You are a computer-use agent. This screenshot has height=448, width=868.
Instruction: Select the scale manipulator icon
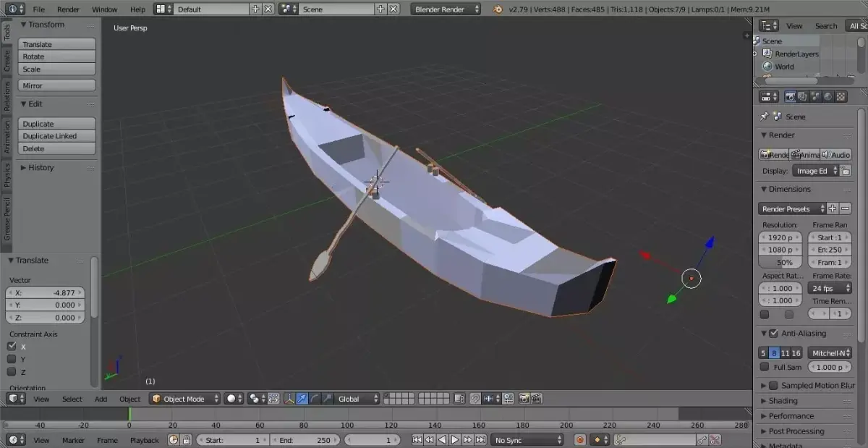(328, 399)
